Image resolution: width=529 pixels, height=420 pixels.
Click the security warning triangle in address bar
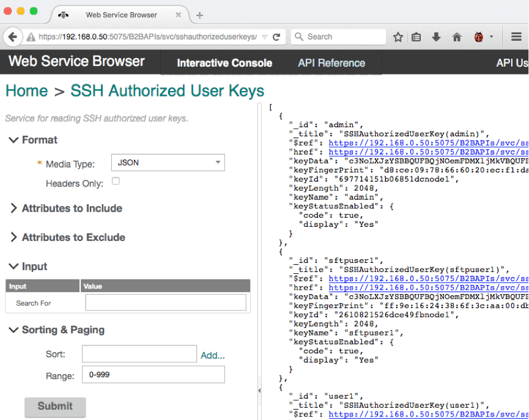(31, 37)
